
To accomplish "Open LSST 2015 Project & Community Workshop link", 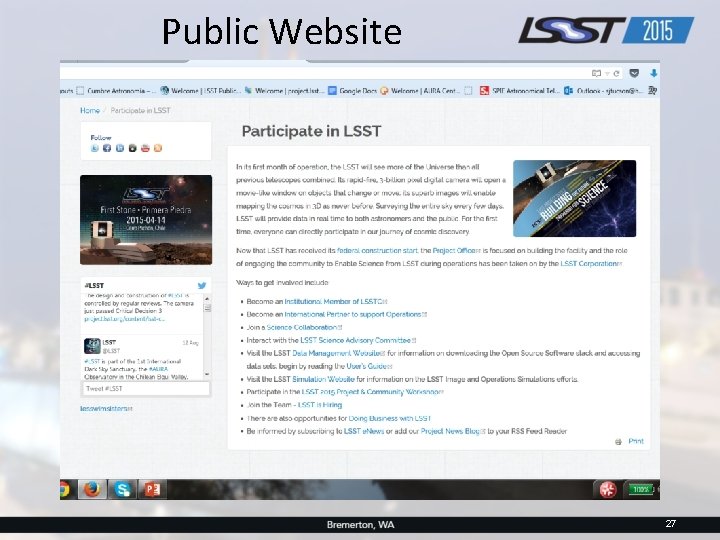I will [x=372, y=392].
